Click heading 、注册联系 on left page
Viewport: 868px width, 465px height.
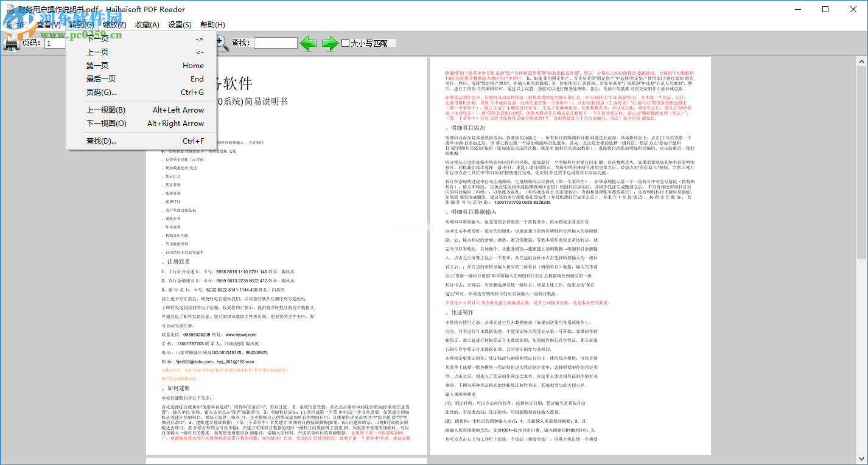175,262
